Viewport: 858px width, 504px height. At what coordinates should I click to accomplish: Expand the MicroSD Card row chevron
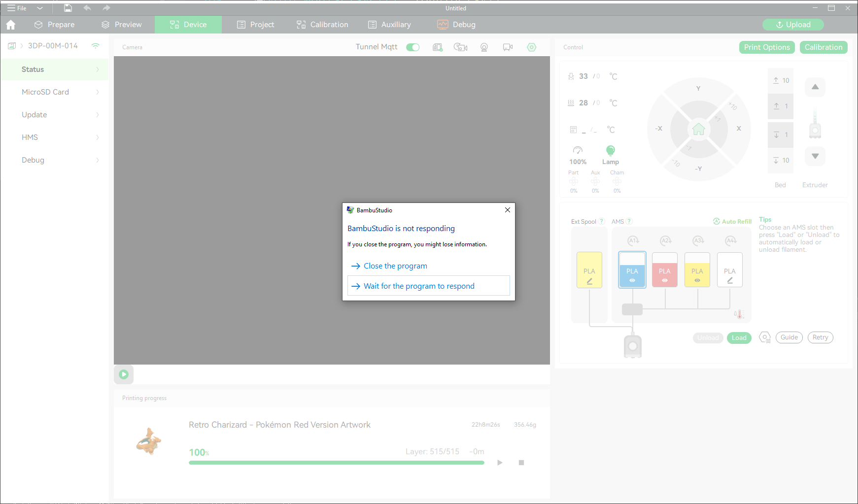[98, 92]
